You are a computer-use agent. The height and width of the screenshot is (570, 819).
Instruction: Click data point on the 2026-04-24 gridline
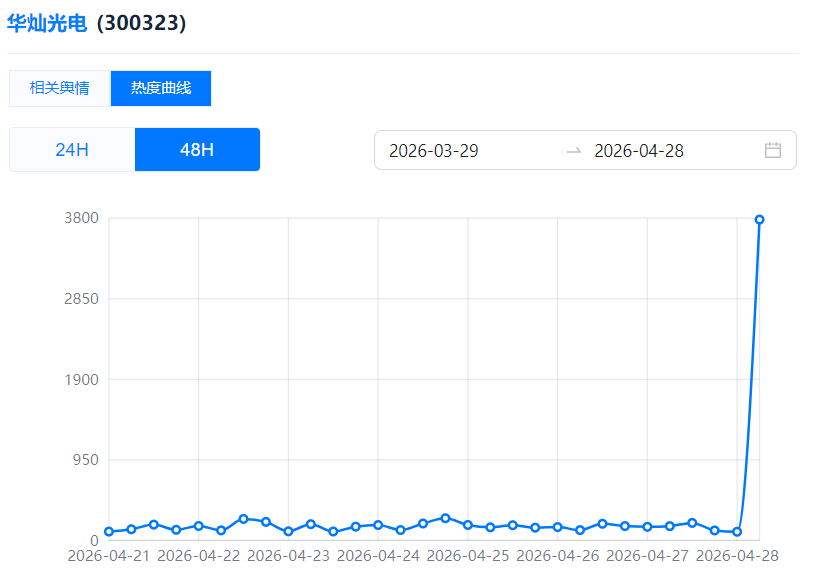tap(378, 525)
